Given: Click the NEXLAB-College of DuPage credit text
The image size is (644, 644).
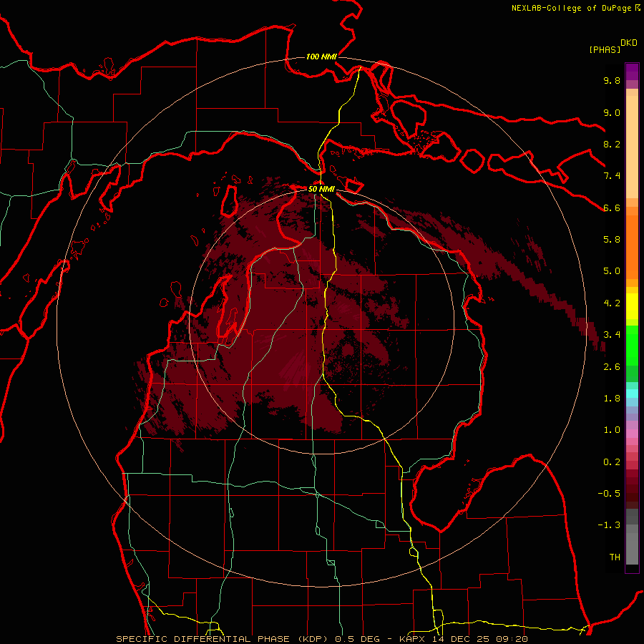Looking at the screenshot, I should coord(572,8).
